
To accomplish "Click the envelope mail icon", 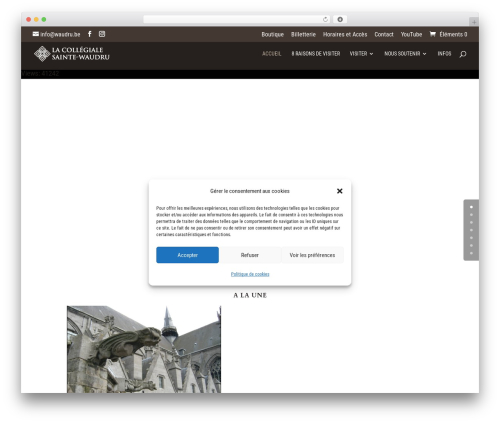I will pos(36,34).
